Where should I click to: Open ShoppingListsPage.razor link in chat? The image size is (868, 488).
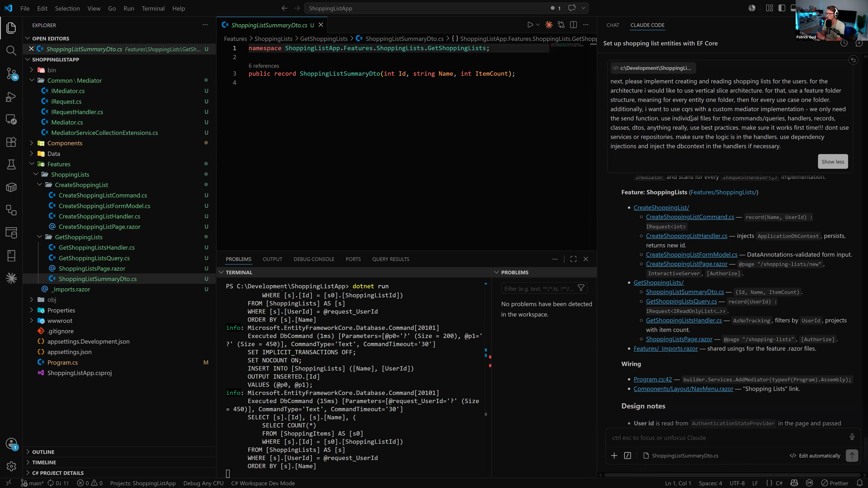[679, 339]
